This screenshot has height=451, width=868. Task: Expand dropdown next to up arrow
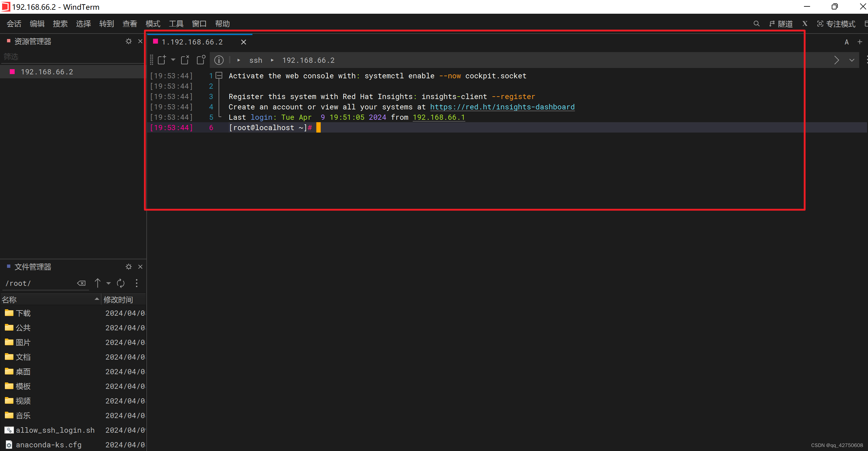click(109, 283)
